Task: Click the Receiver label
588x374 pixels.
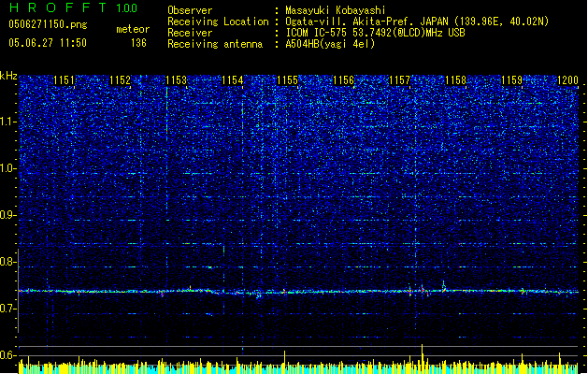Action: click(190, 33)
